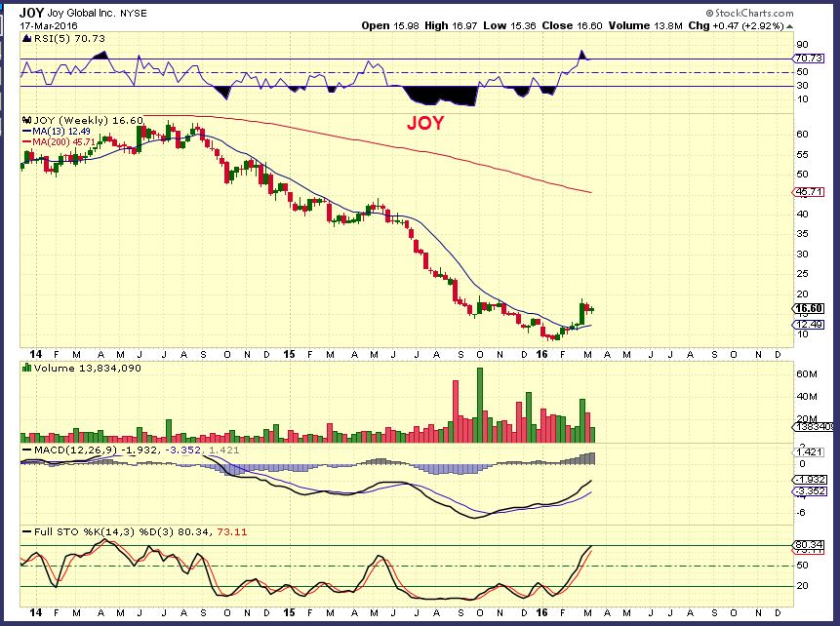Click the small up triangle after Chg value
The width and height of the screenshot is (840, 626).
pos(790,25)
